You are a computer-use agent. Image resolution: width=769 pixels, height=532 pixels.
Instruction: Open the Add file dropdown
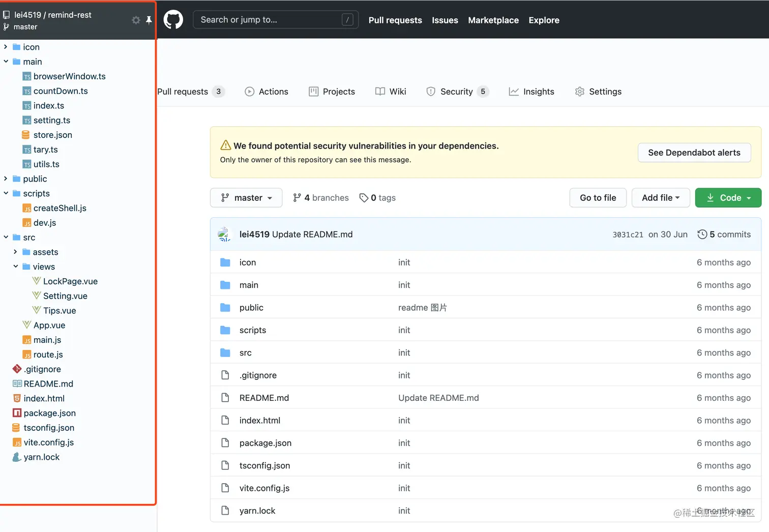[661, 198]
